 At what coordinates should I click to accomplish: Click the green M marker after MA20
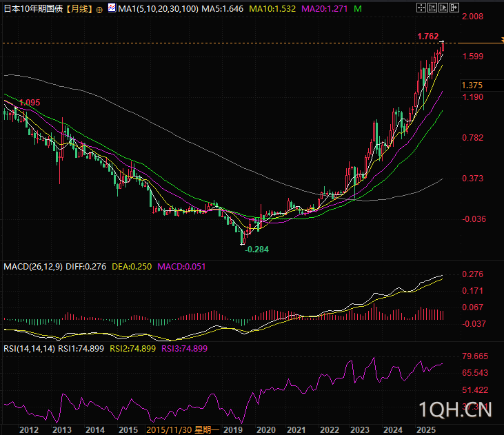click(x=356, y=9)
